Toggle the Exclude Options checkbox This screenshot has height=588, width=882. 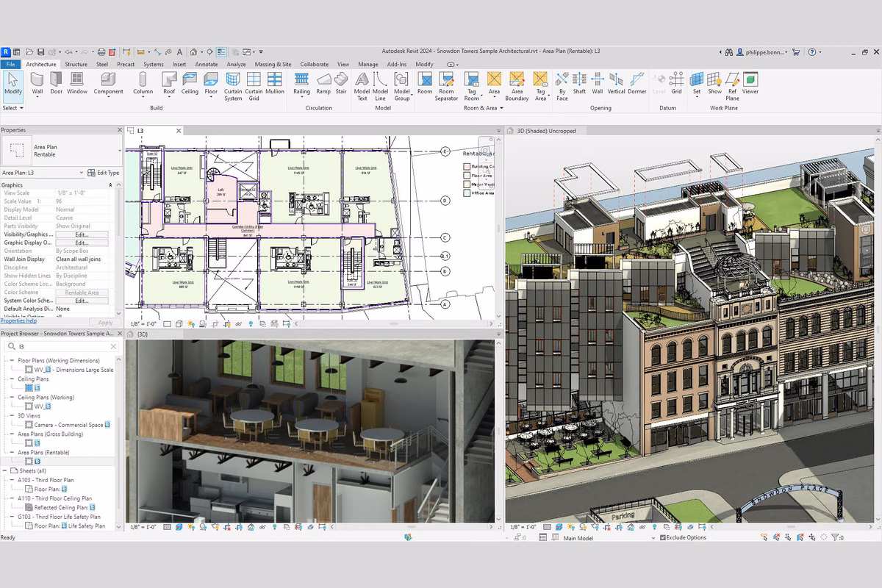point(663,537)
